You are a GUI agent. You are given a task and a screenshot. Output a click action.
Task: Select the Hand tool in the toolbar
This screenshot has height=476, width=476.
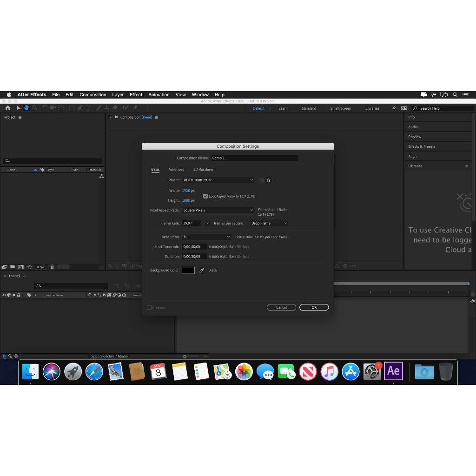pyautogui.click(x=26, y=108)
